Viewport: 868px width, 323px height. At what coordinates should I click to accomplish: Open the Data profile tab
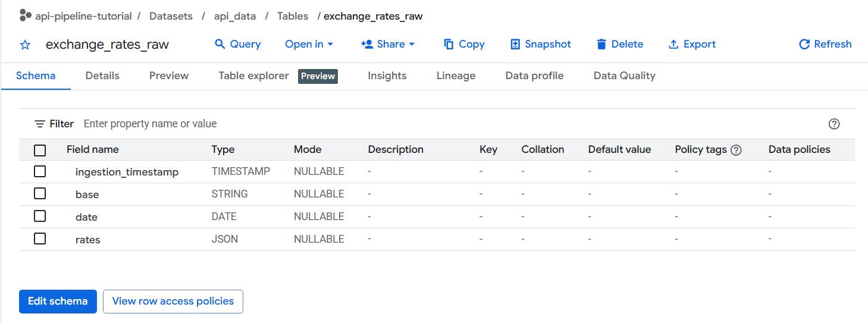(534, 76)
